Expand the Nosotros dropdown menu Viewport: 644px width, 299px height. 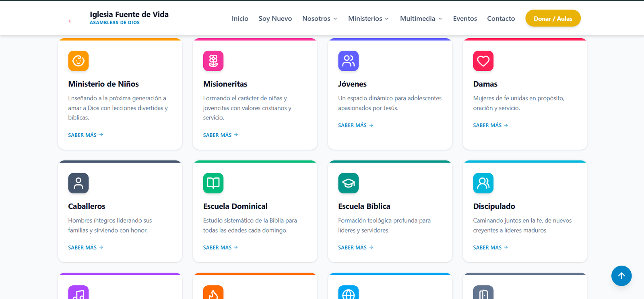point(320,19)
